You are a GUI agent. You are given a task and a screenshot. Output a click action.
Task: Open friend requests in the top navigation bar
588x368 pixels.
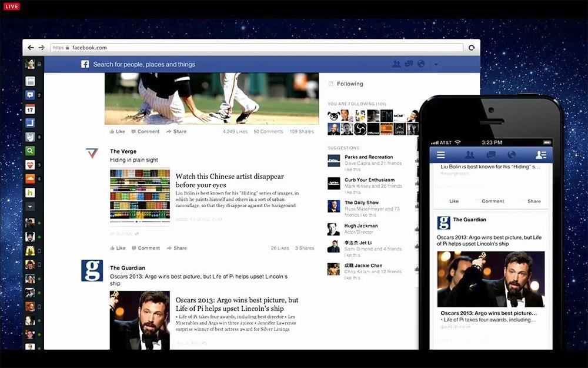[x=396, y=64]
